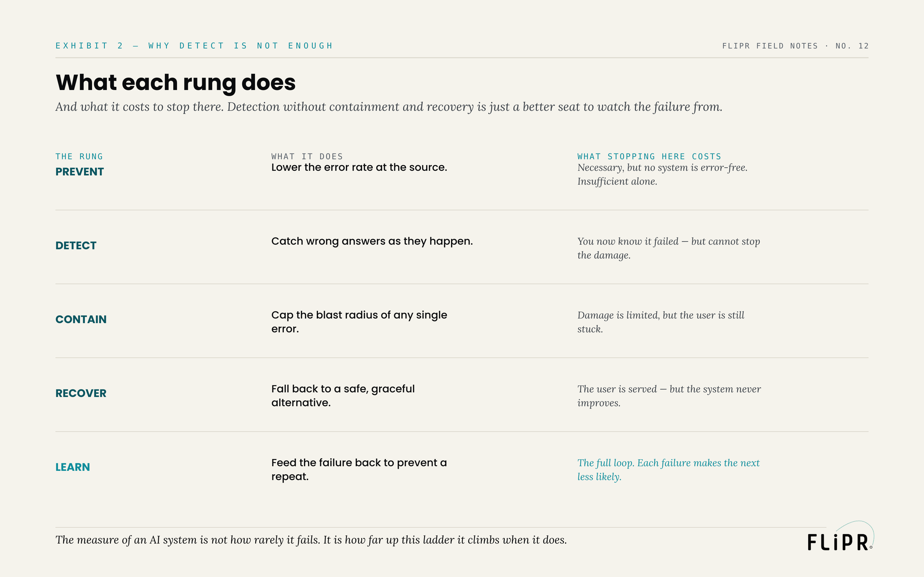Screen dimensions: 924x577
Task: Click the "Fall back to a safe" description
Action: pyautogui.click(x=343, y=396)
